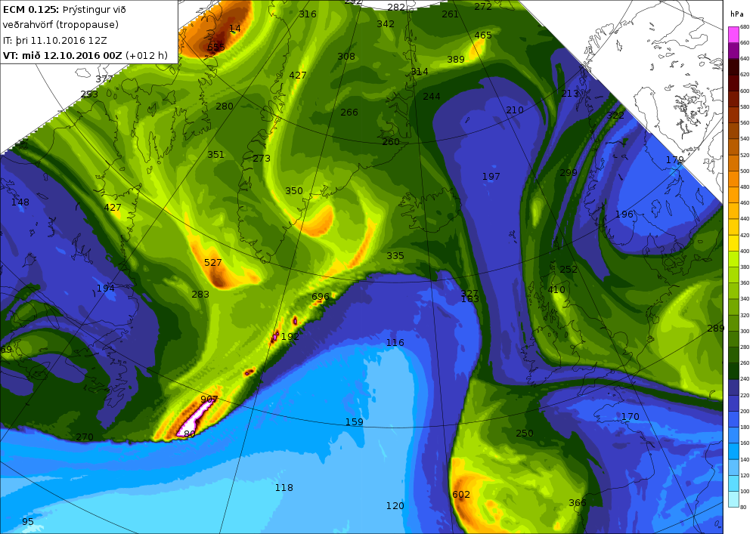Viewport: 756px width, 534px height.
Task: Click the map value '197'
Action: point(491,177)
